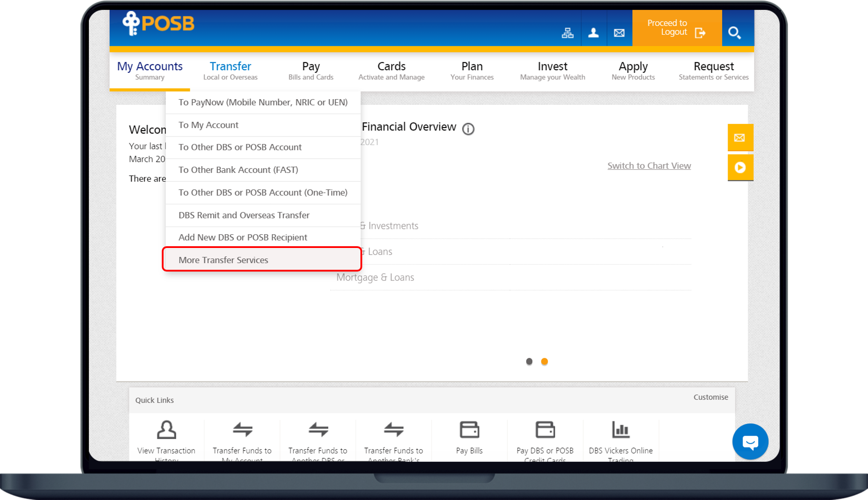
Task: Click the Financial Overview info icon
Action: coord(468,129)
